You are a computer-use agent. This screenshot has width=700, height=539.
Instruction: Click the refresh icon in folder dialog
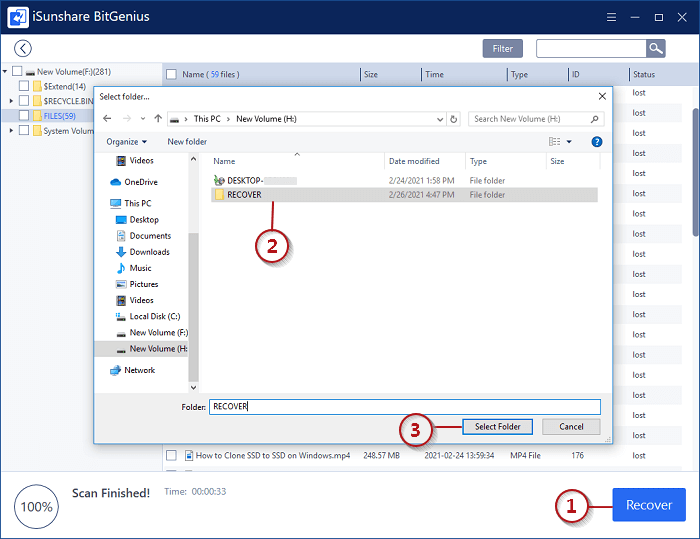tap(454, 119)
